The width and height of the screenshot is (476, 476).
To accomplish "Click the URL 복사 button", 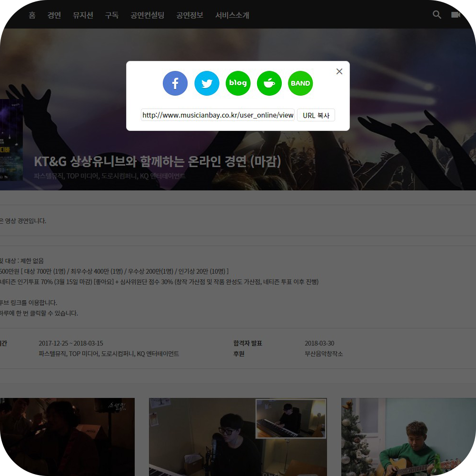I will click(316, 115).
